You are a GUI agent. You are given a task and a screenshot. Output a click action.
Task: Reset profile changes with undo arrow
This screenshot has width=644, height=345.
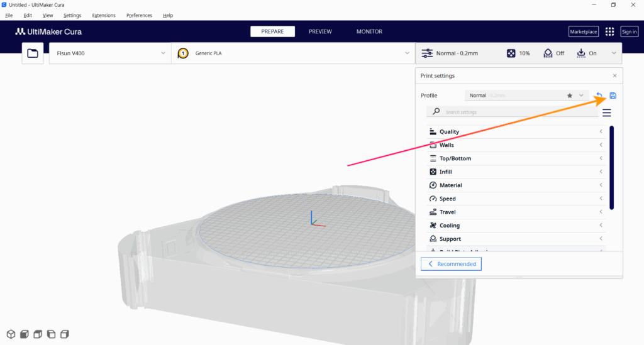point(599,96)
